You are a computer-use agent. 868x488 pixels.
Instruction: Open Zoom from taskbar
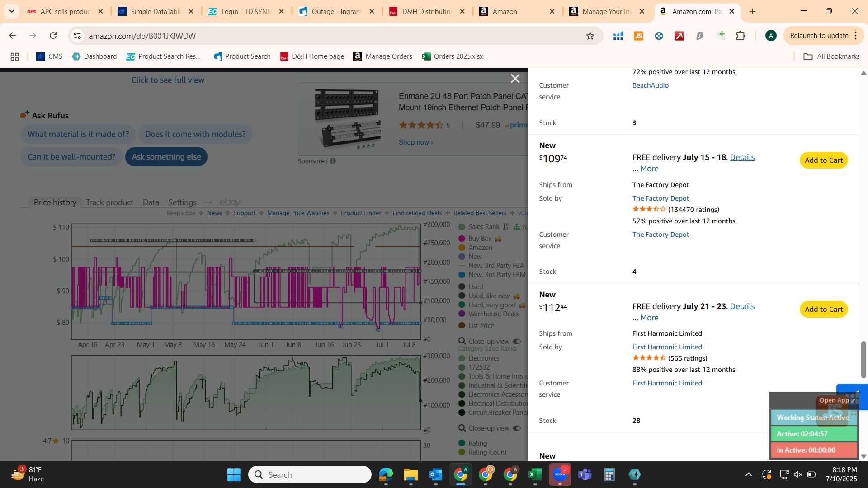click(x=560, y=474)
